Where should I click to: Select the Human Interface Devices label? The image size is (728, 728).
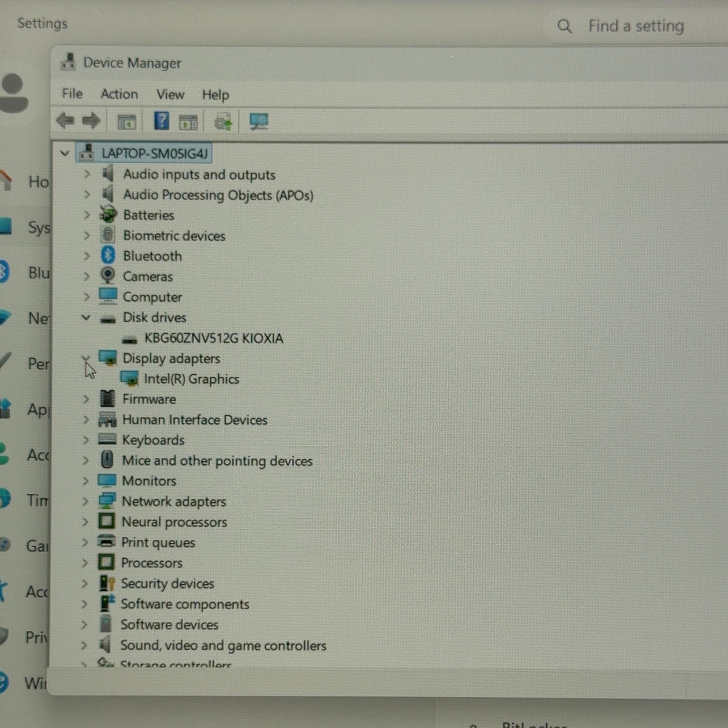click(x=195, y=420)
